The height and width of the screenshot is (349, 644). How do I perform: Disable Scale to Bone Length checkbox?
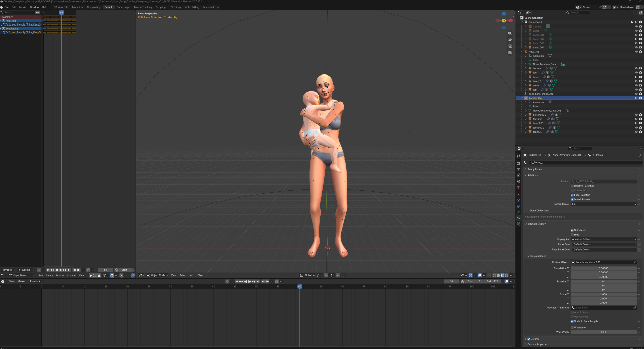[572, 321]
